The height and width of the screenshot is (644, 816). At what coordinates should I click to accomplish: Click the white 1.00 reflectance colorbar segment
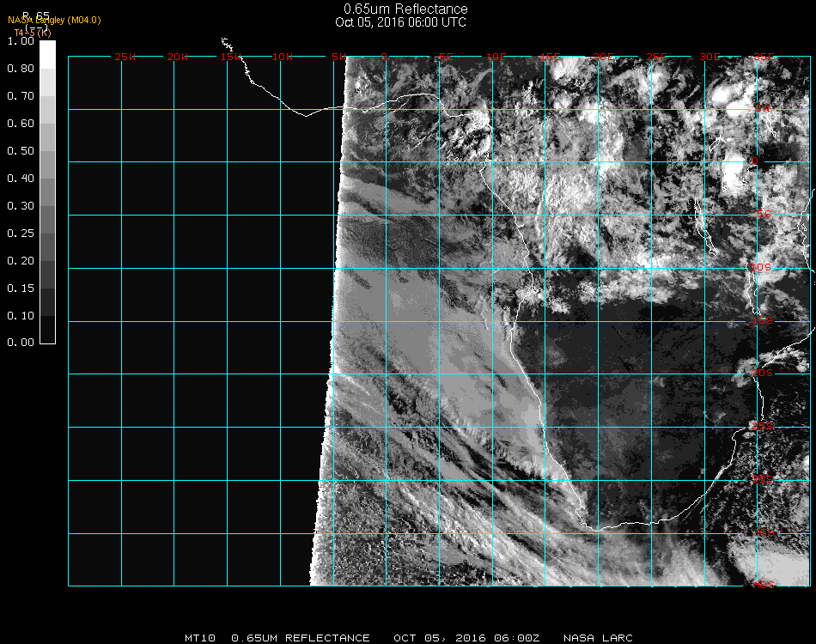pyautogui.click(x=48, y=53)
